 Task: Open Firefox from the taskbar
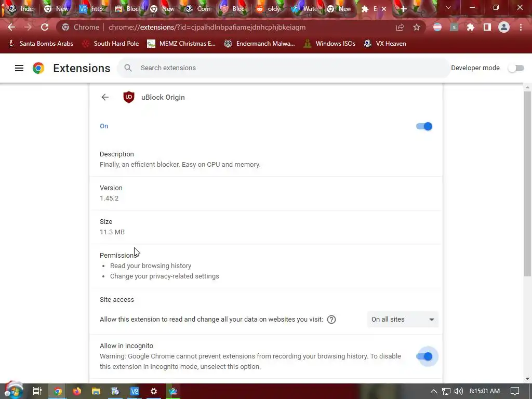click(77, 391)
